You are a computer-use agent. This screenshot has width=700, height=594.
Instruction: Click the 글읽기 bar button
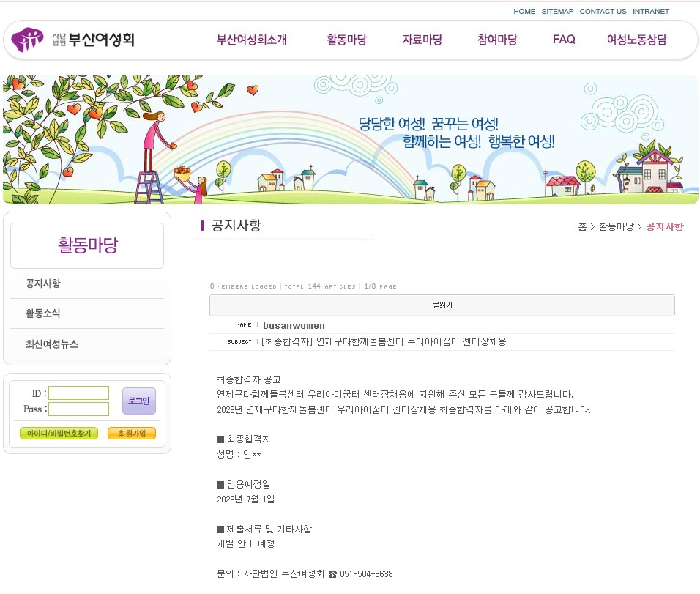(x=442, y=305)
